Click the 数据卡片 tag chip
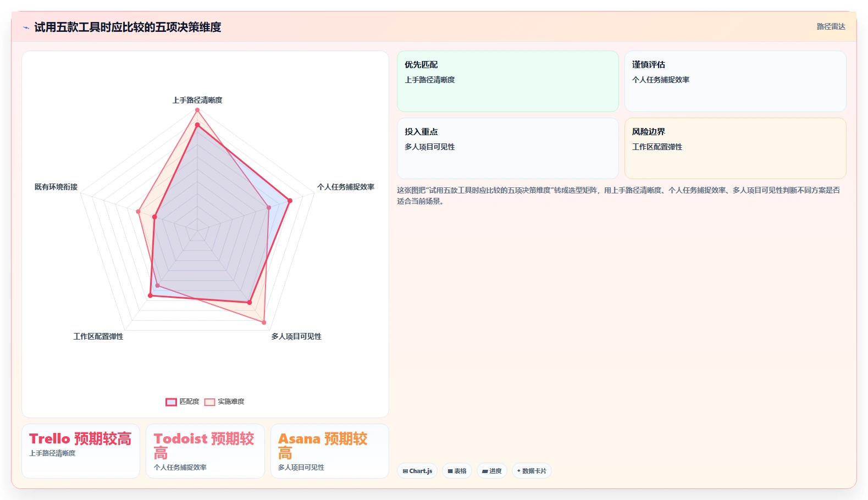This screenshot has height=500, width=868. tap(532, 471)
